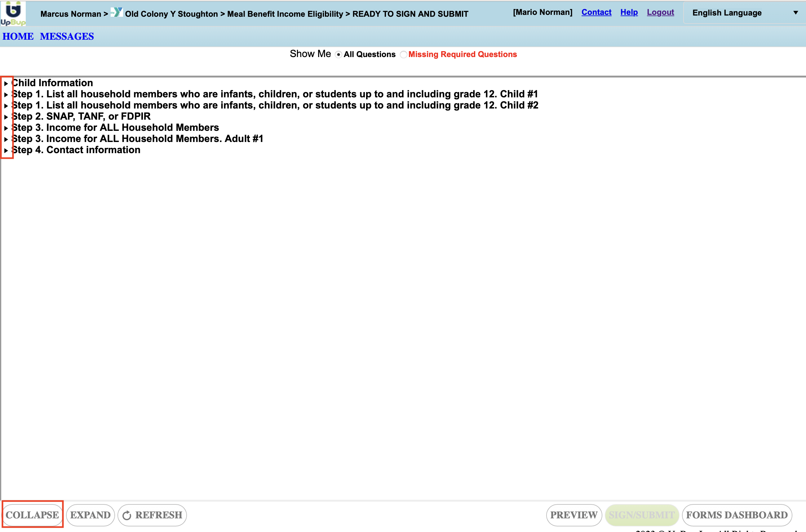The width and height of the screenshot is (806, 532).
Task: Select the All Questions radio button
Action: 338,55
